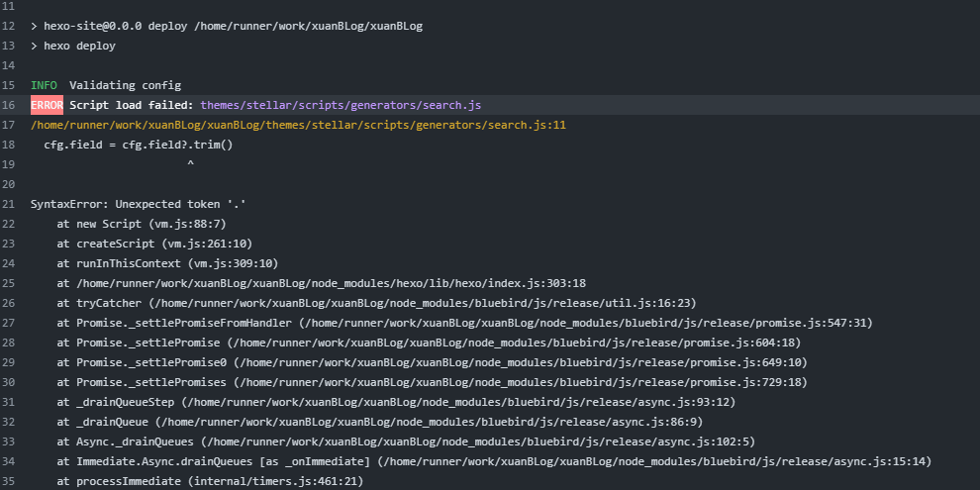This screenshot has height=490, width=980.
Task: Click the caret error pointer on line 19
Action: click(190, 164)
